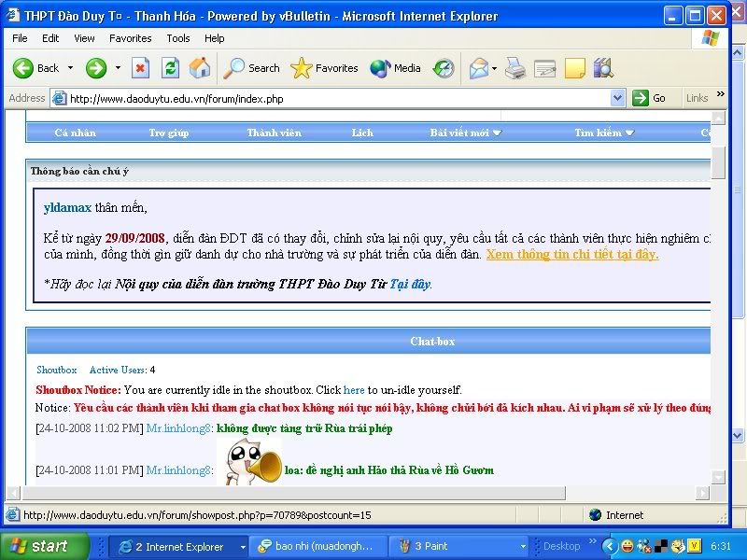Open the address bar URL dropdown

(x=617, y=98)
